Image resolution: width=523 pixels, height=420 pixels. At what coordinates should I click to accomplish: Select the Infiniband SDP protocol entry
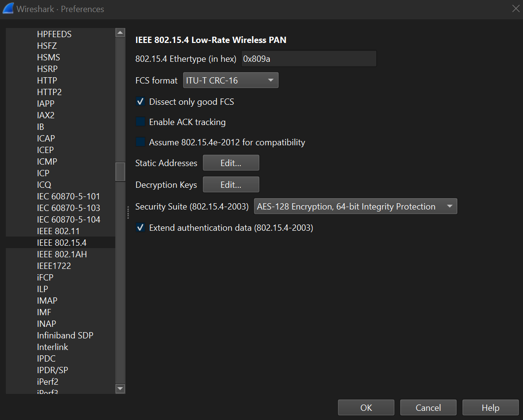click(x=65, y=335)
